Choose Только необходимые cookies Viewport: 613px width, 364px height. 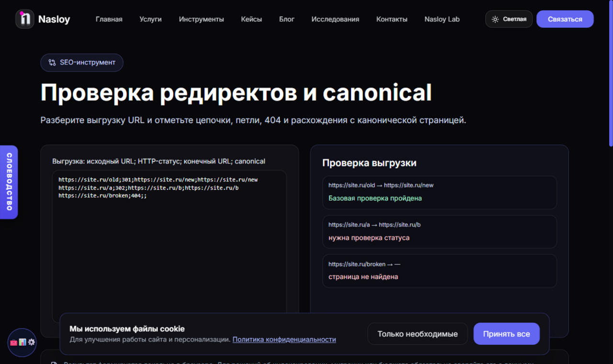418,334
